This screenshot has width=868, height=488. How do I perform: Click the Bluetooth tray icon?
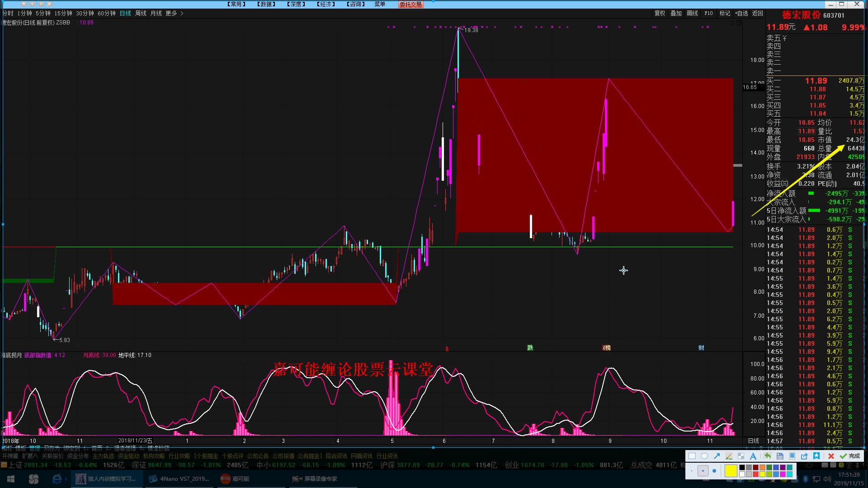(806, 479)
